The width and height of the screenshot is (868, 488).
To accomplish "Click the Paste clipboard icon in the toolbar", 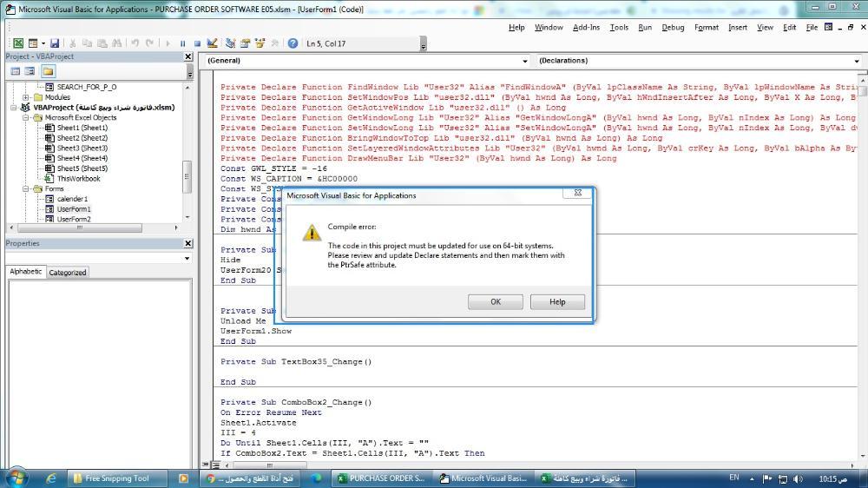I will tap(102, 43).
